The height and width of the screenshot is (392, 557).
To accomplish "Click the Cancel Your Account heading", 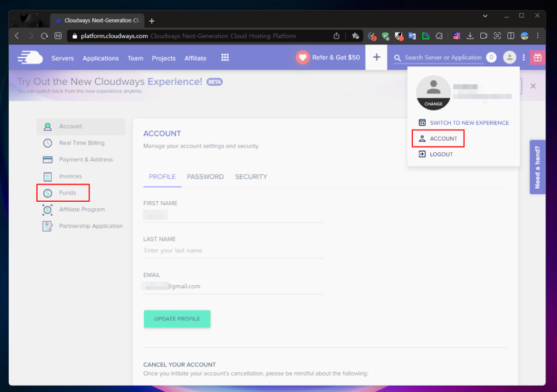I will (x=179, y=365).
